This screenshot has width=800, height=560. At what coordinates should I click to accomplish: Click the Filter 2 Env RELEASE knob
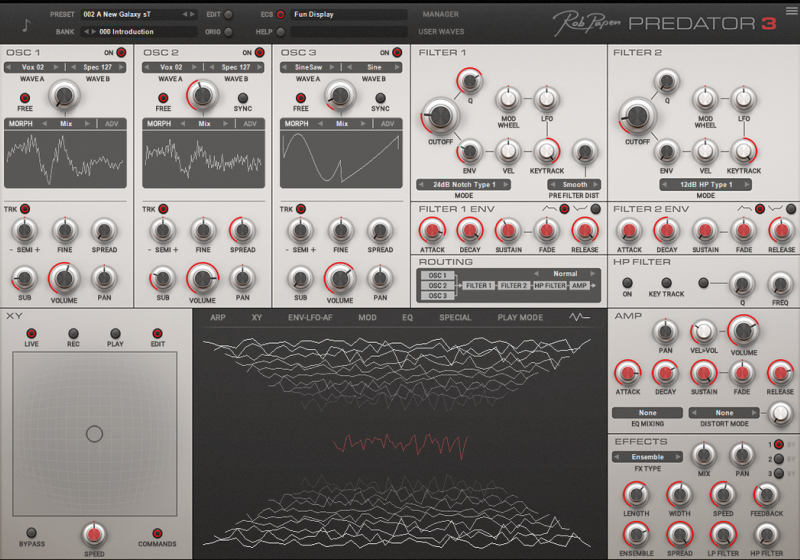781,231
